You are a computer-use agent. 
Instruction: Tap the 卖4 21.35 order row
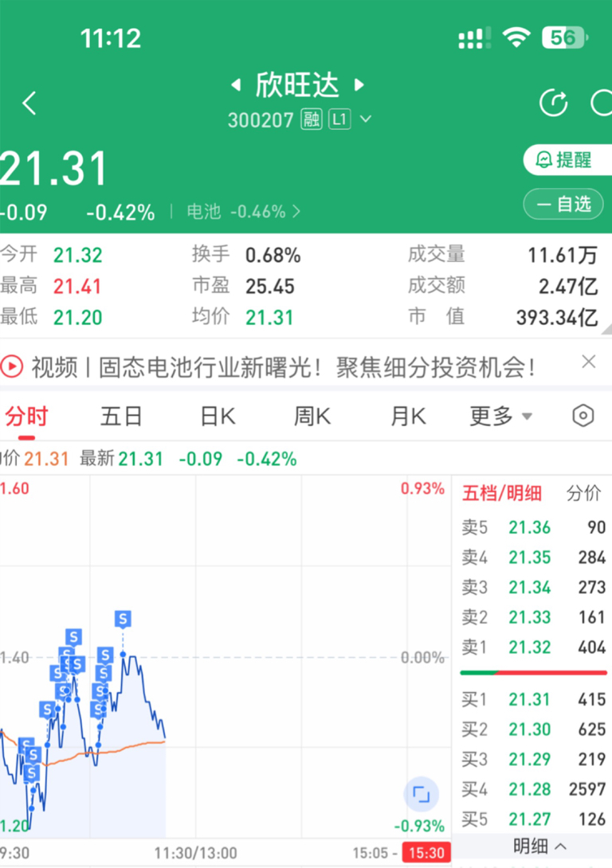click(x=533, y=557)
